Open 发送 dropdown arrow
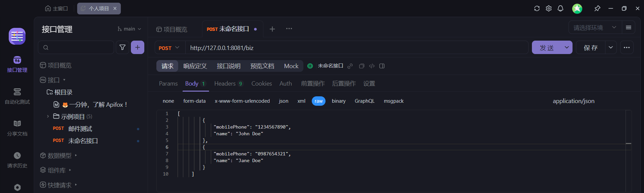644x193 pixels. [567, 48]
